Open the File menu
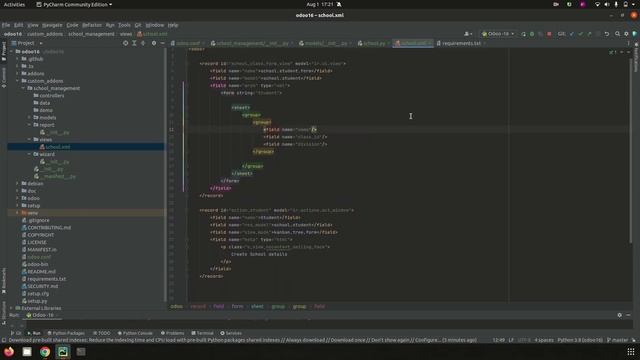 pos(6,25)
